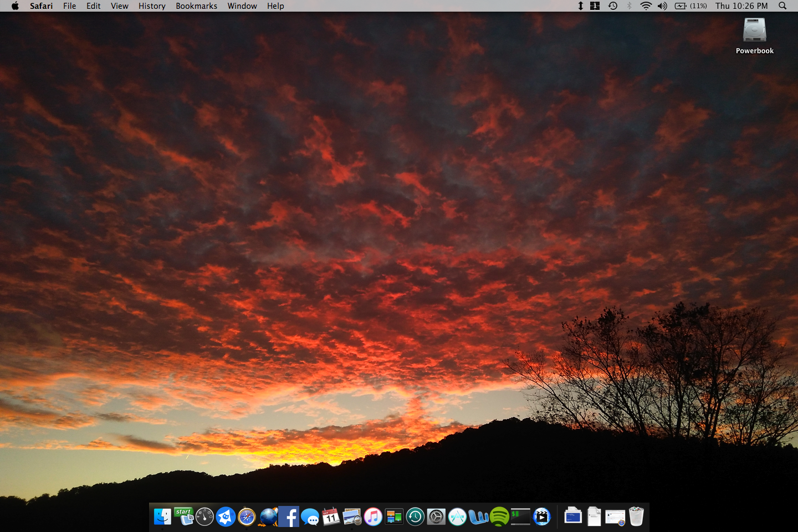Open the Trash in the Dock
The image size is (798, 532).
coord(636,516)
